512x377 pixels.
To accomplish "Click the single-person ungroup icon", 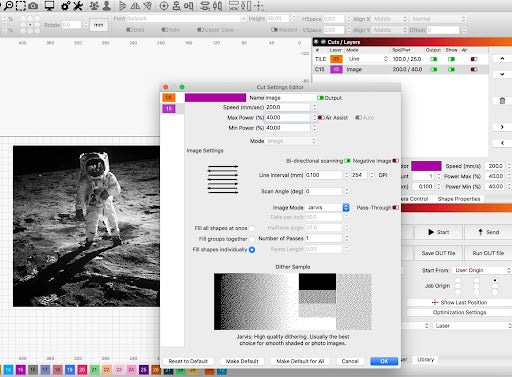I will click(x=107, y=6).
